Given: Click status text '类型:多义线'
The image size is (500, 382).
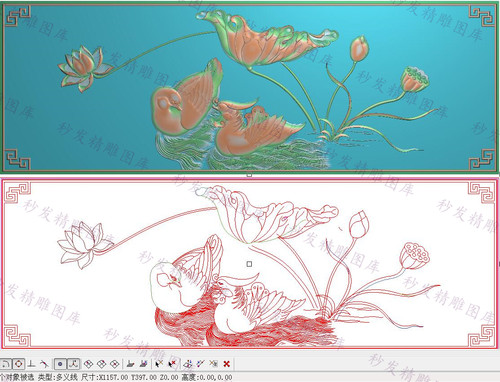Looking at the screenshot, I should pos(58,377).
